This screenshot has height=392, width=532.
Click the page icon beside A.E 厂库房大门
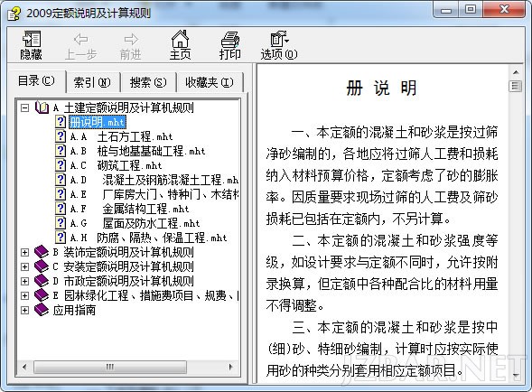61,194
